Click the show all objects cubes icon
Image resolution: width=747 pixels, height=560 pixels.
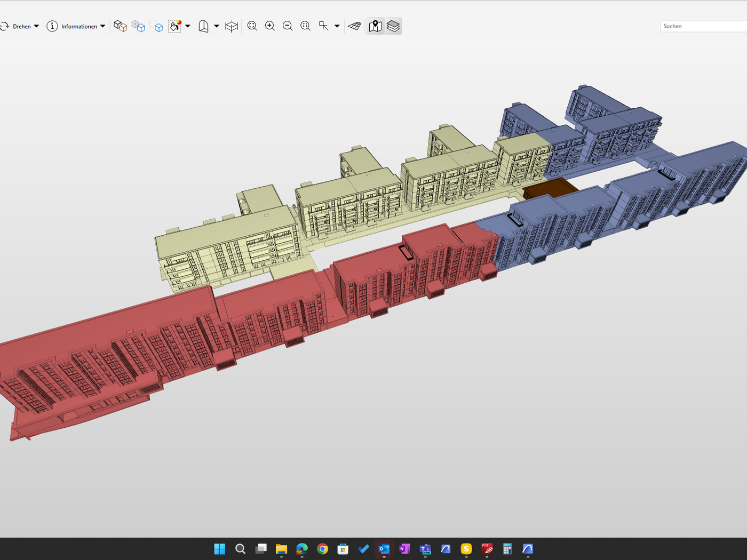click(120, 26)
